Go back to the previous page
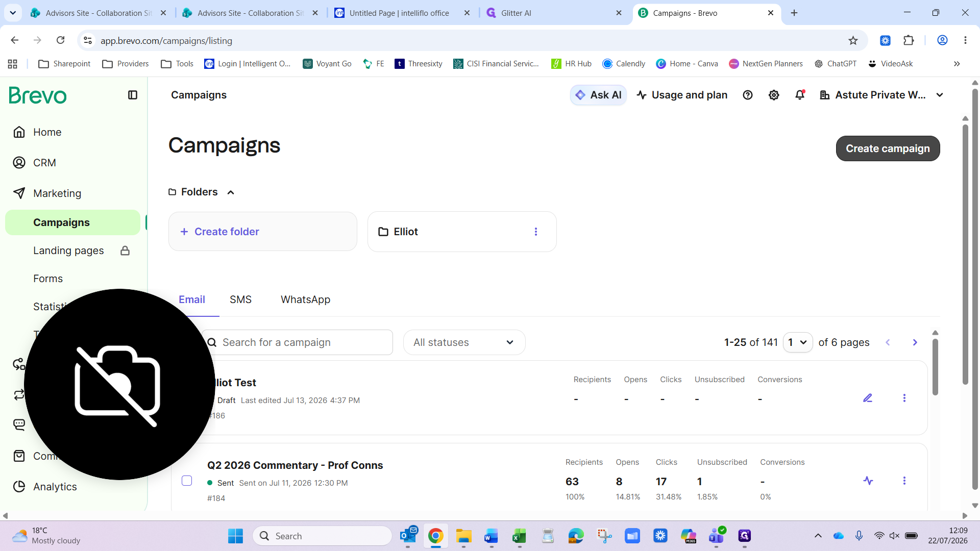Viewport: 980px width, 551px height. [15, 40]
